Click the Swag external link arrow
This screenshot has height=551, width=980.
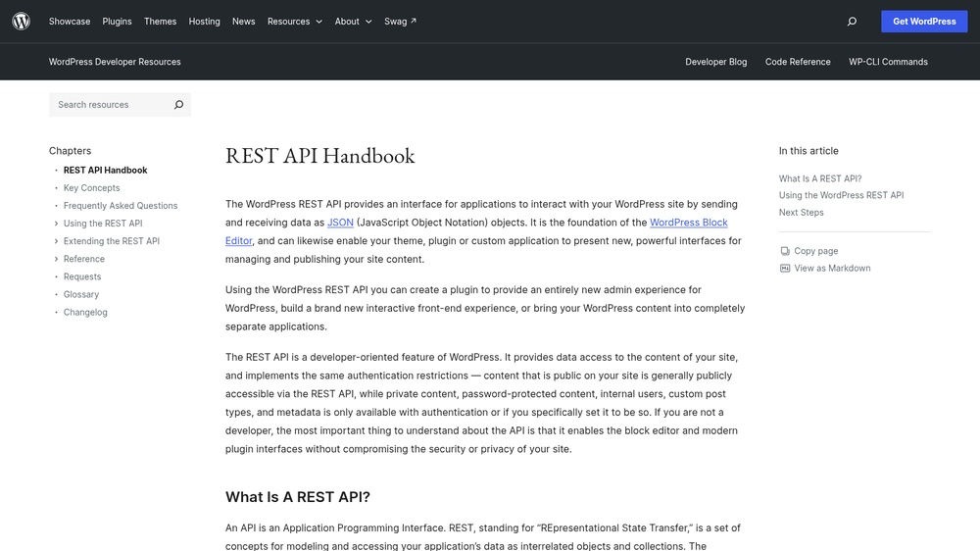point(414,21)
